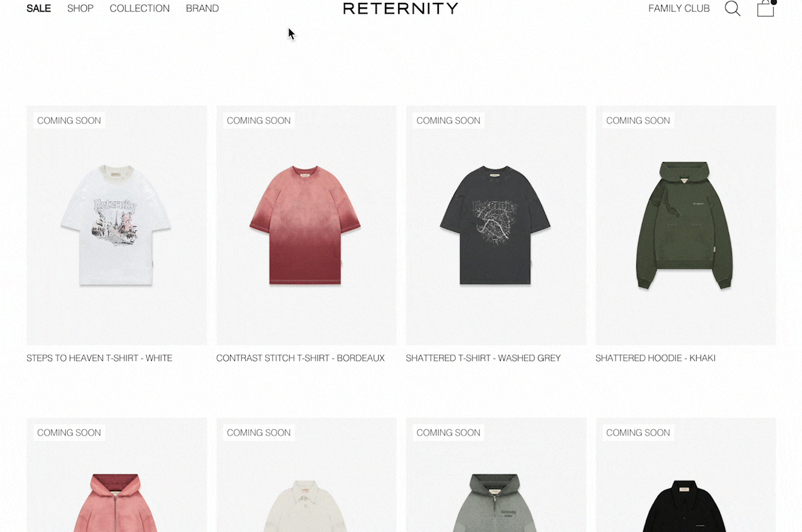Open the BRAND menu
The height and width of the screenshot is (532, 802).
pyautogui.click(x=202, y=9)
